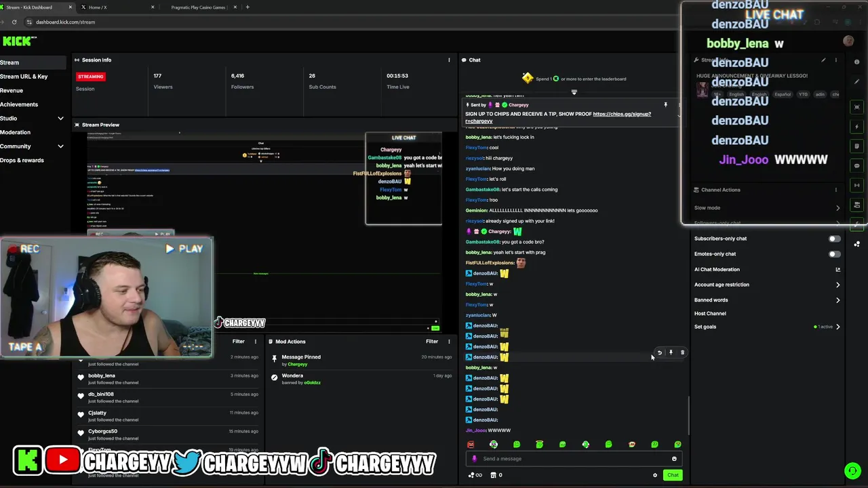
Task: Delete the hovered chat message
Action: (x=682, y=352)
